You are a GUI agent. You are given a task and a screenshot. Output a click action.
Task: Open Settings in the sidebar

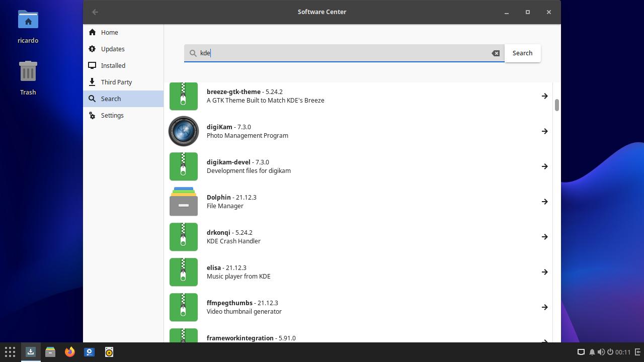coord(123,115)
